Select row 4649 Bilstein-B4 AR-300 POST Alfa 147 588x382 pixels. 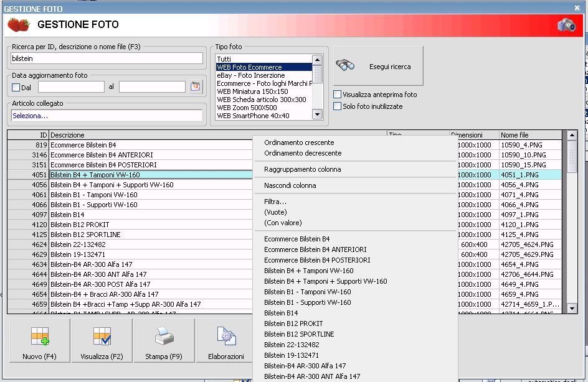[130, 284]
